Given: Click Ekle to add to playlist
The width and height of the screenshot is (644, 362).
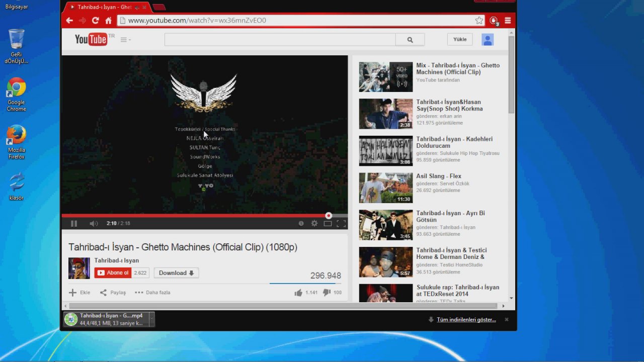Looking at the screenshot, I should [79, 292].
